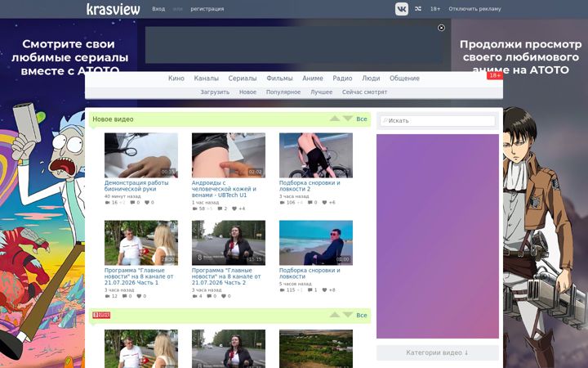Click the red channel logo in second section

pos(101,315)
